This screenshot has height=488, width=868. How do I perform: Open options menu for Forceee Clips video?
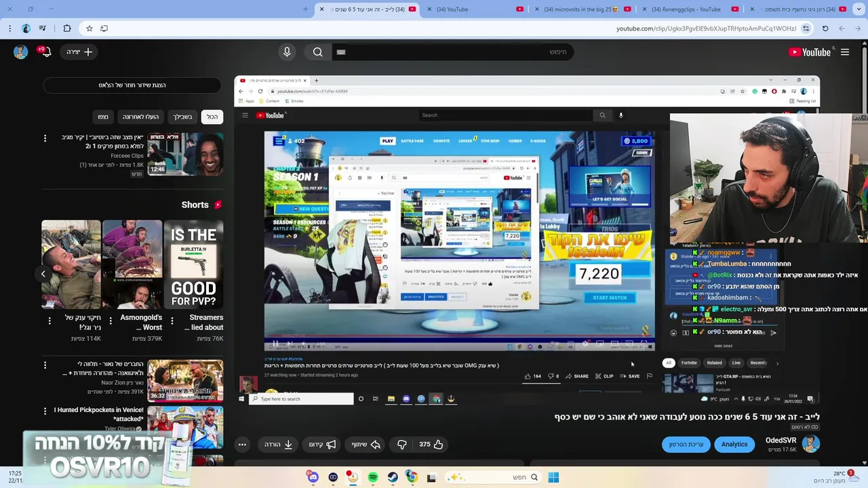coord(45,138)
